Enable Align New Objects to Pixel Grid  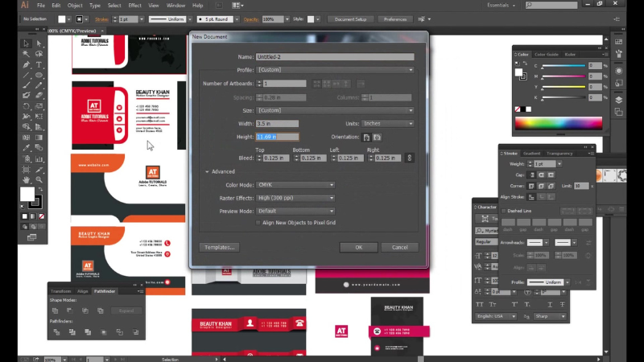[x=258, y=223]
